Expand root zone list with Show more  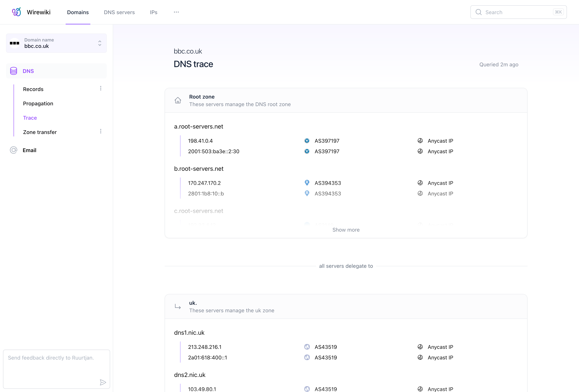[x=346, y=230]
